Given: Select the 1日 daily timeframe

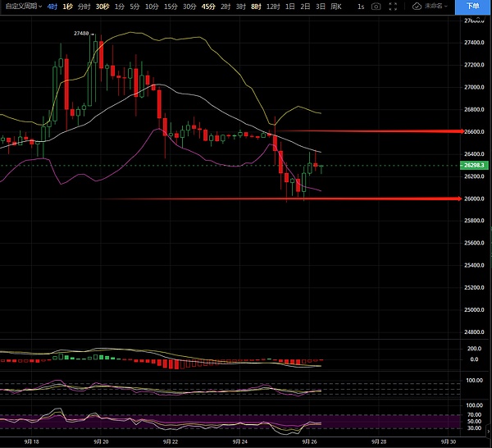Looking at the screenshot, I should [x=289, y=7].
